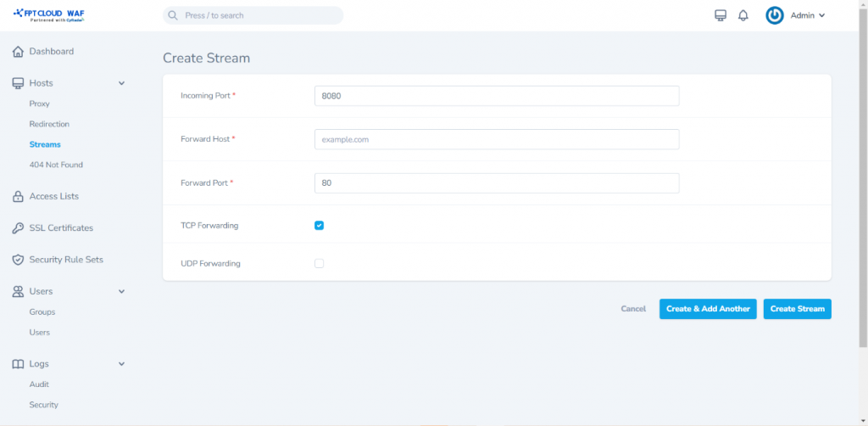This screenshot has height=426, width=868.
Task: Enable the UDP Forwarding checkbox
Action: pyautogui.click(x=320, y=263)
